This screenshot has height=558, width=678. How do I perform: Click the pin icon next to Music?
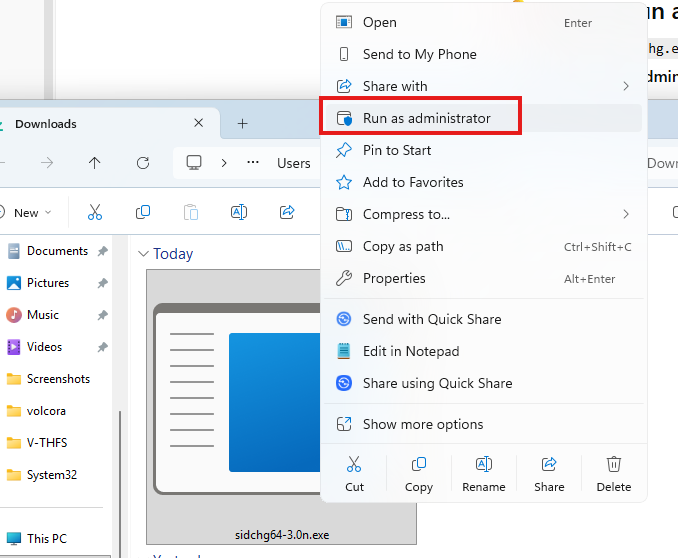(x=102, y=315)
